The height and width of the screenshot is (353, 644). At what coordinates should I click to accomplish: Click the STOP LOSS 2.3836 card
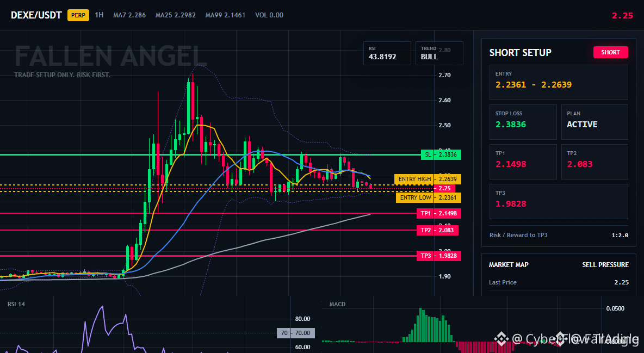coord(523,122)
